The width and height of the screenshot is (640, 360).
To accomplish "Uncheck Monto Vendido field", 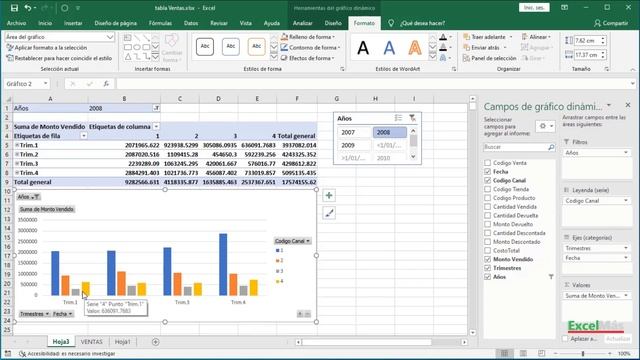I will pos(487,259).
